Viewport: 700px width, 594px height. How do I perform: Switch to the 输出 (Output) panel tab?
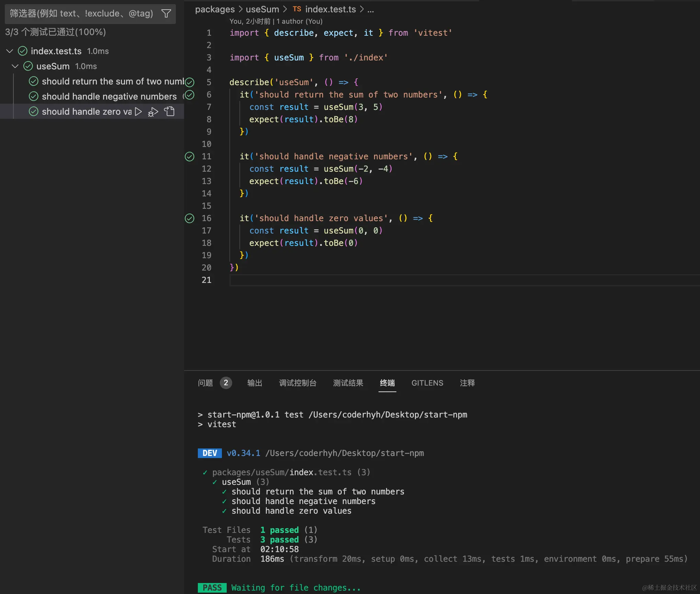(x=255, y=383)
